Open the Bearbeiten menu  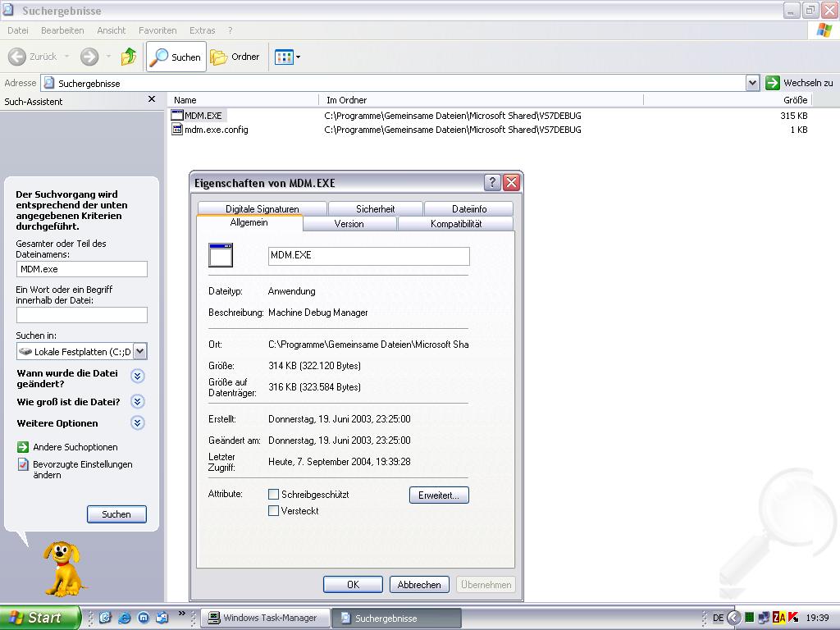point(62,30)
